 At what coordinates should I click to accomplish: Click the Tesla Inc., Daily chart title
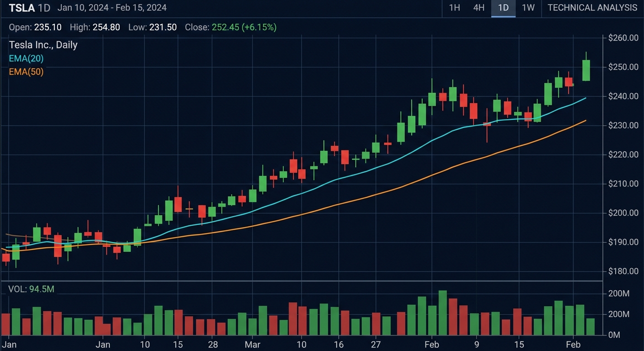click(43, 45)
